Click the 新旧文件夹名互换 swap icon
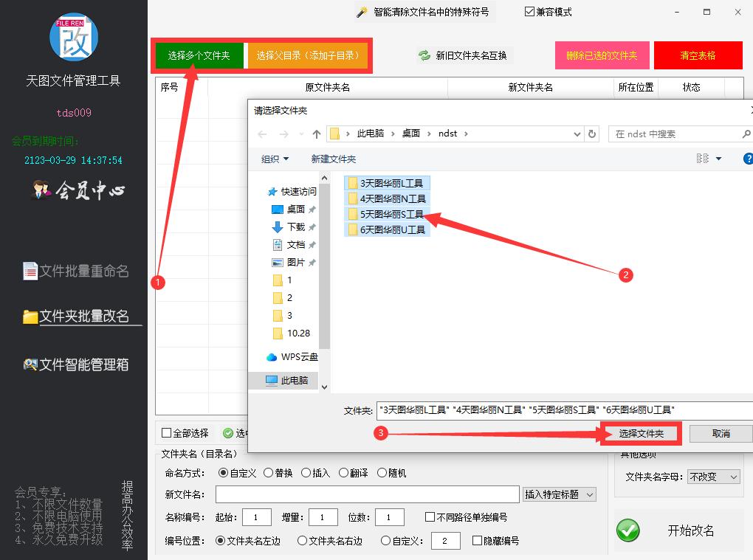753x560 pixels. point(424,55)
